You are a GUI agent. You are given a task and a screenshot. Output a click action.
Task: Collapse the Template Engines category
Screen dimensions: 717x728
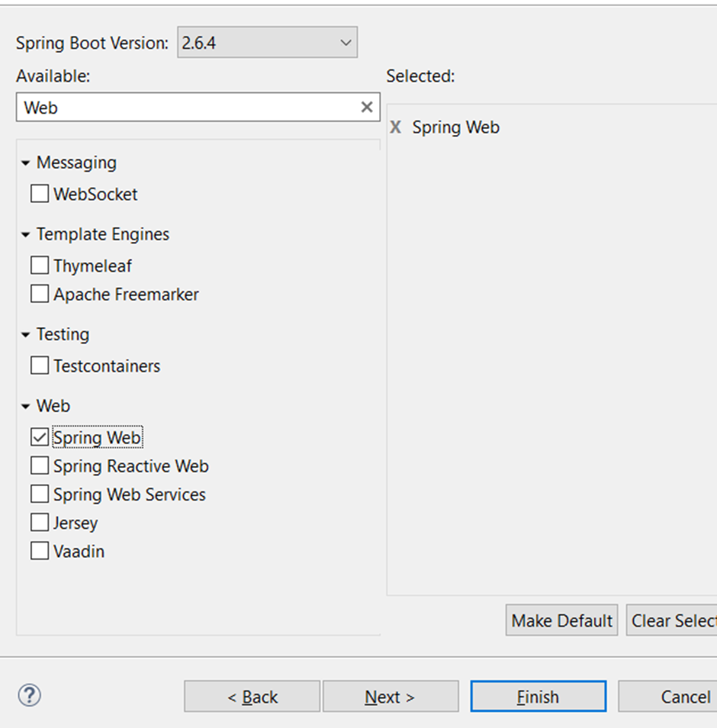(25, 234)
